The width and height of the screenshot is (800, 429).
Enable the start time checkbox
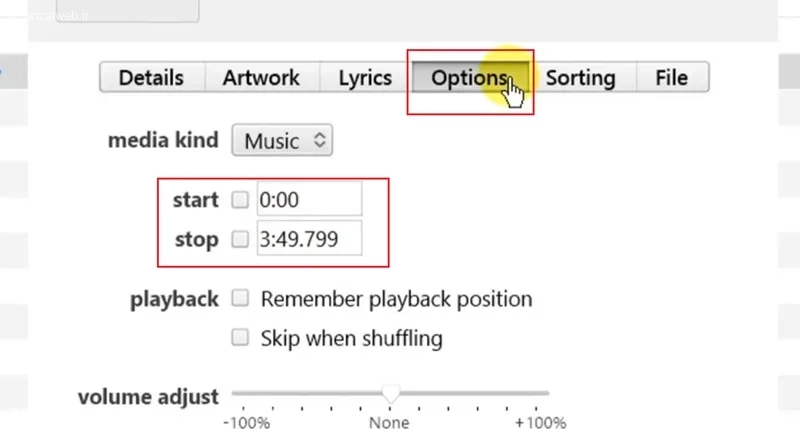pos(240,199)
